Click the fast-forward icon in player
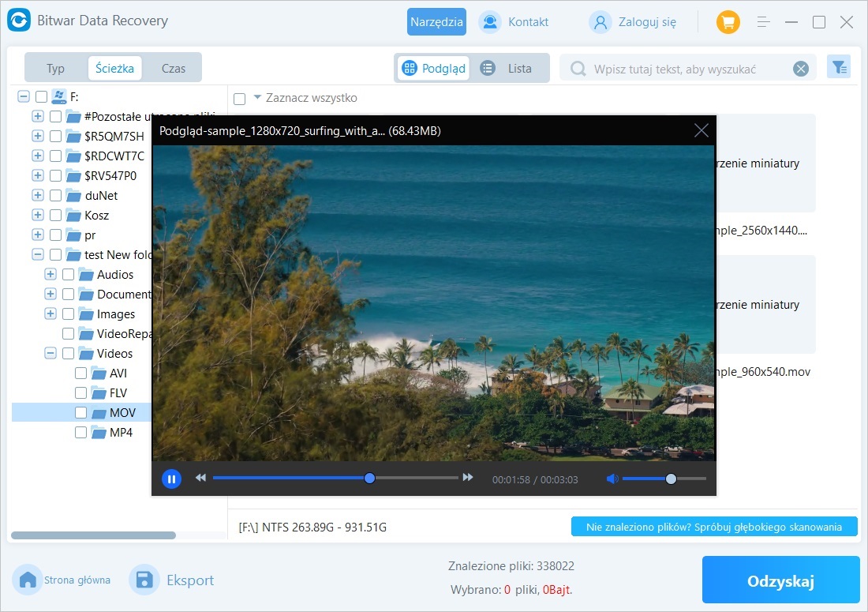The width and height of the screenshot is (868, 612). [468, 478]
